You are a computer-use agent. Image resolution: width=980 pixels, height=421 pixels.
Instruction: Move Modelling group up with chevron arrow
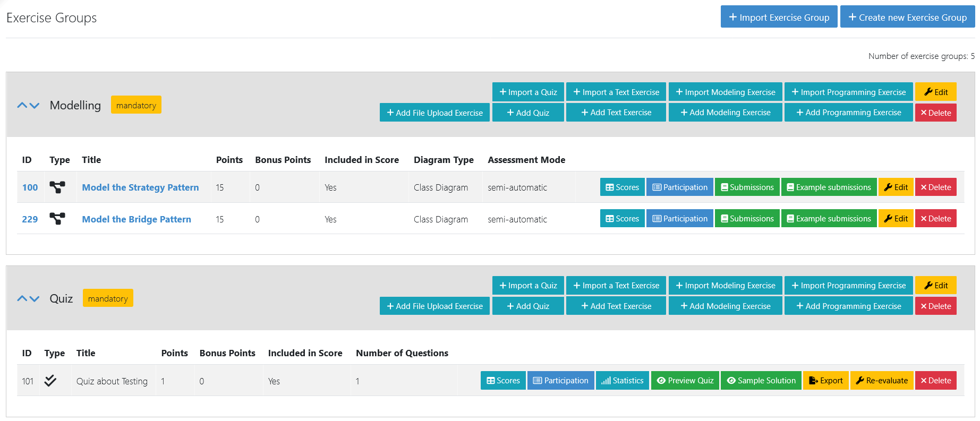point(22,106)
